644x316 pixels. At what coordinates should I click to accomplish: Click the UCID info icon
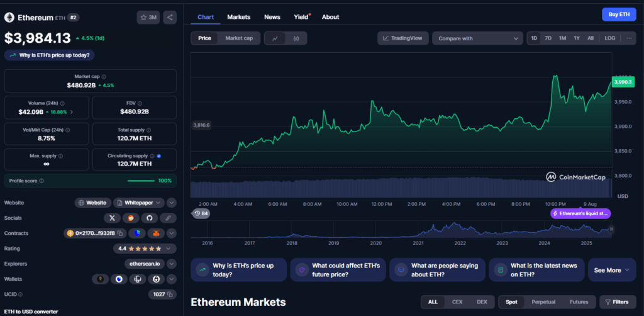pyautogui.click(x=21, y=295)
